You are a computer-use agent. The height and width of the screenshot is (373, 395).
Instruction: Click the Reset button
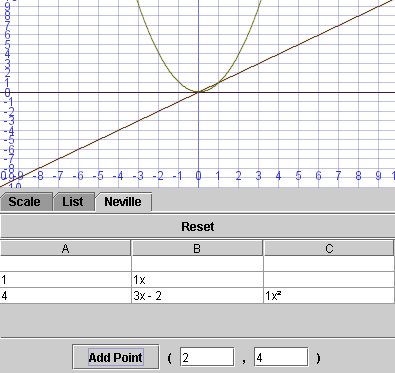click(198, 227)
